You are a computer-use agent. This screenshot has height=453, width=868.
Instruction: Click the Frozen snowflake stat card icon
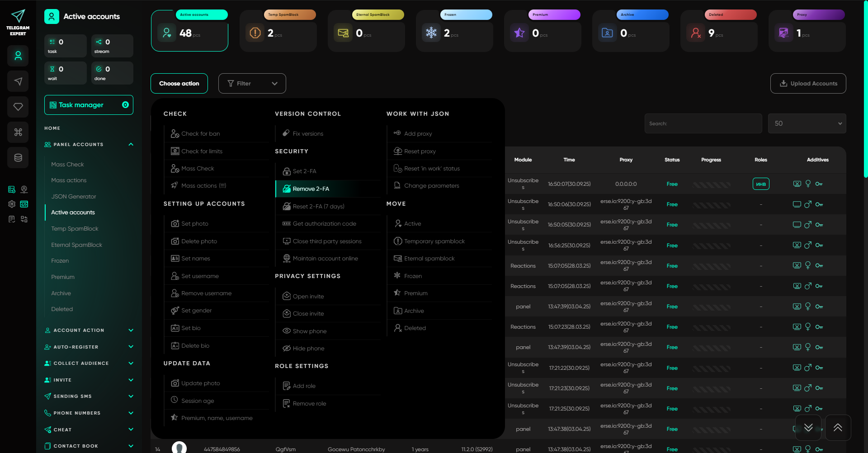[431, 33]
